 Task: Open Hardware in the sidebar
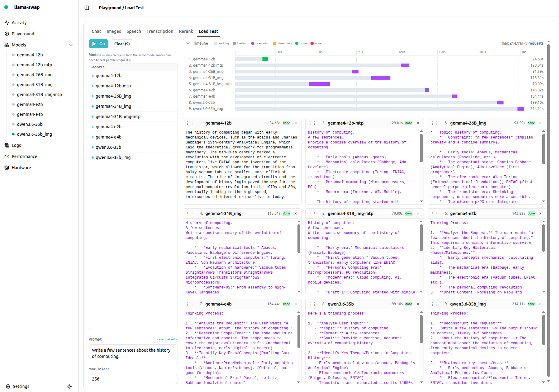21,168
